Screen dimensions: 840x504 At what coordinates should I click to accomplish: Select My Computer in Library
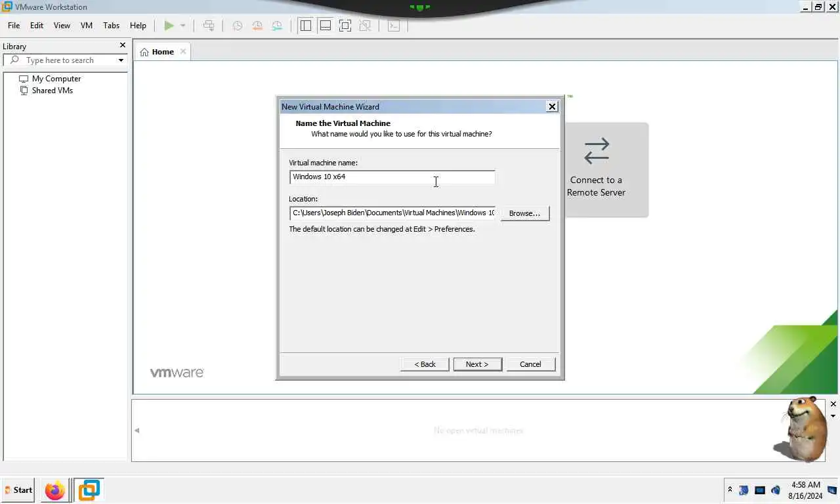pyautogui.click(x=56, y=79)
